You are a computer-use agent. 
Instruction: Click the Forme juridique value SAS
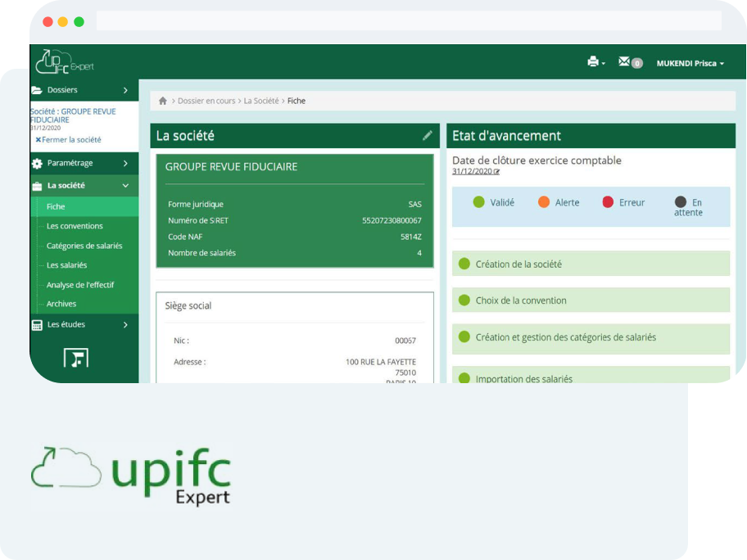(414, 205)
